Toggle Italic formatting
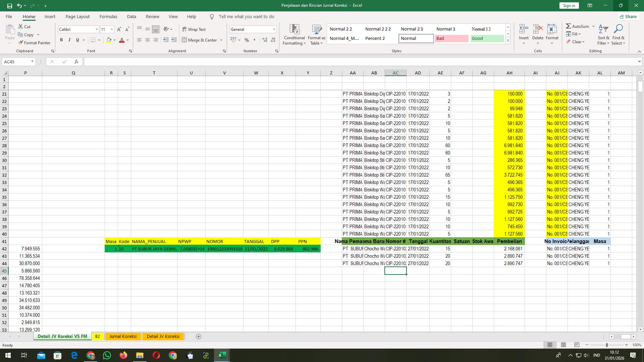 click(69, 40)
